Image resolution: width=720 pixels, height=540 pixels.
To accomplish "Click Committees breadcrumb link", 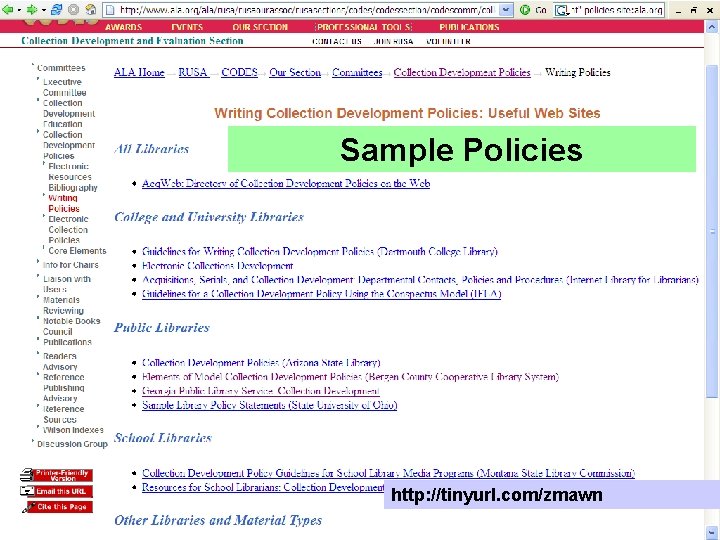I will coord(357,73).
